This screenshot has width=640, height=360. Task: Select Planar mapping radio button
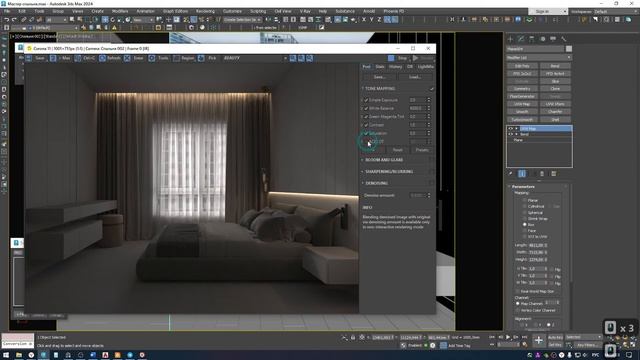(524, 200)
